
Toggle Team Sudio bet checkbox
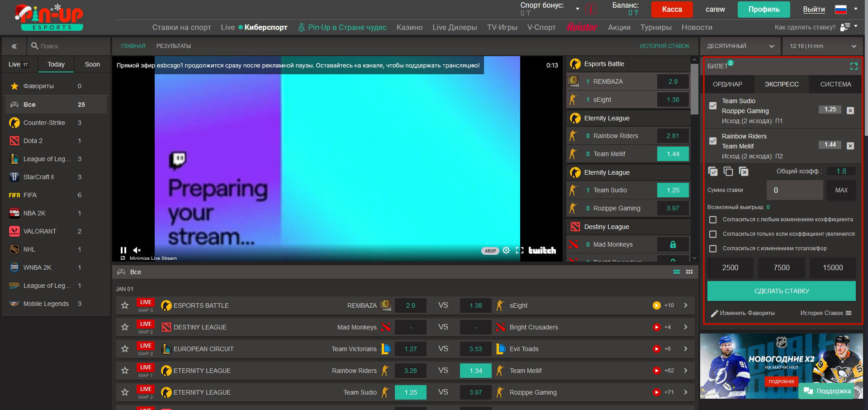[x=713, y=105]
